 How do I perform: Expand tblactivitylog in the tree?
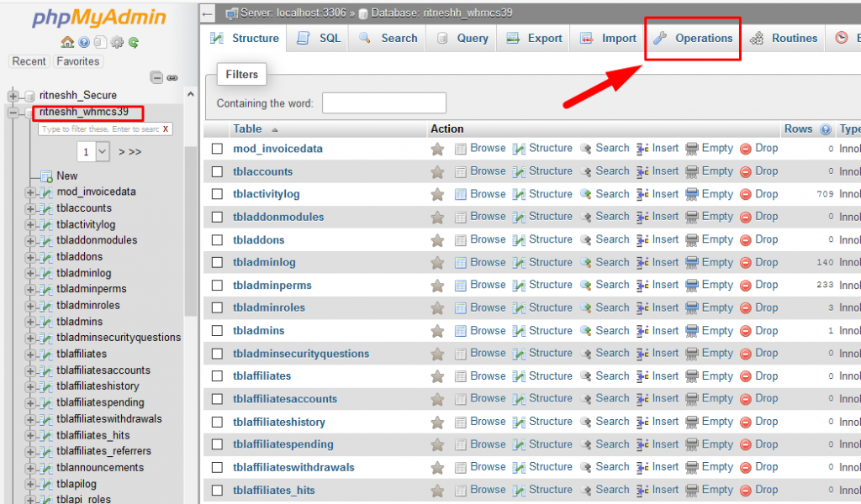tap(30, 225)
